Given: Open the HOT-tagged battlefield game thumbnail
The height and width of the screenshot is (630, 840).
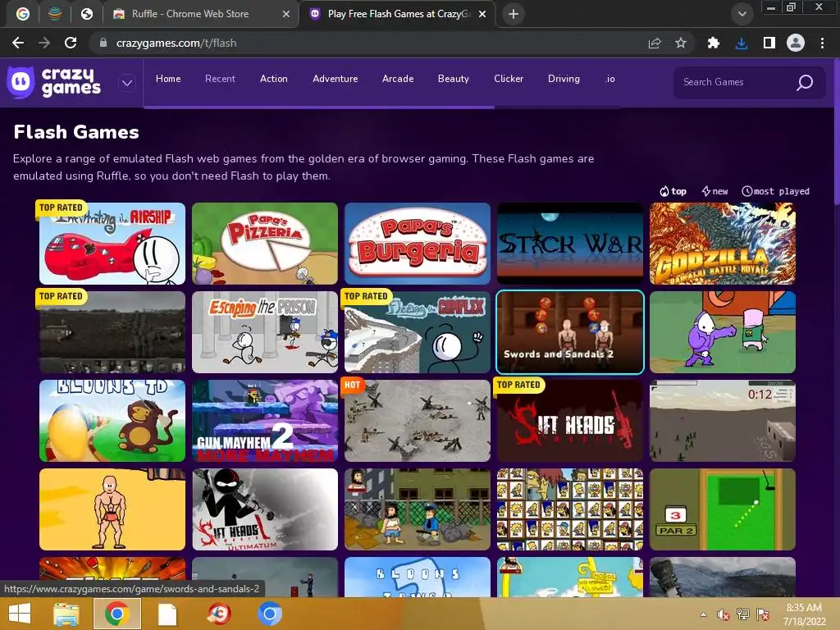Looking at the screenshot, I should [x=418, y=421].
